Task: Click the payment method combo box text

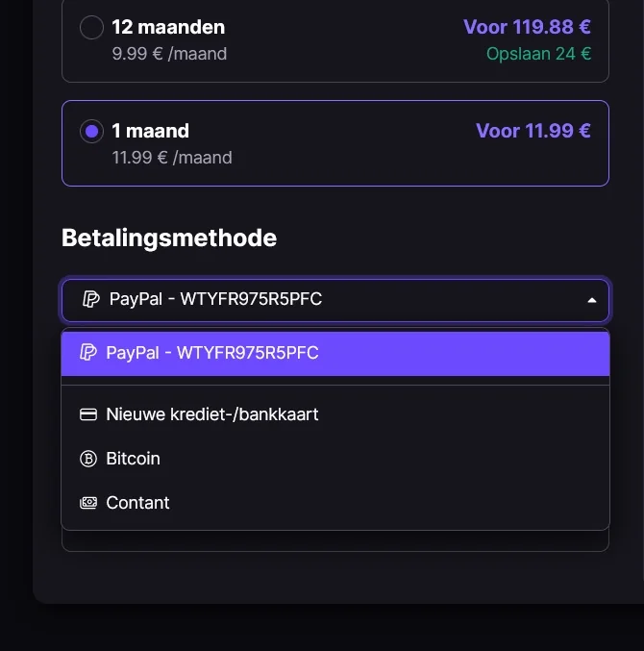Action: (215, 299)
